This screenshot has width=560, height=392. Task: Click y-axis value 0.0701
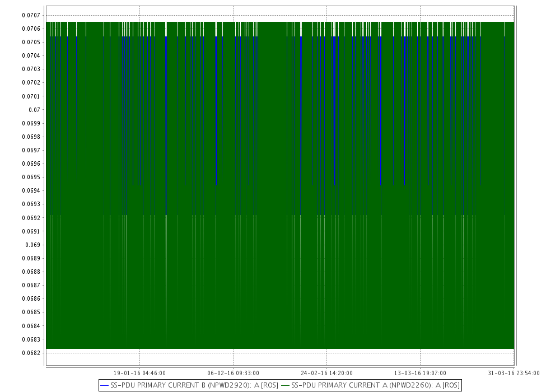(31, 96)
